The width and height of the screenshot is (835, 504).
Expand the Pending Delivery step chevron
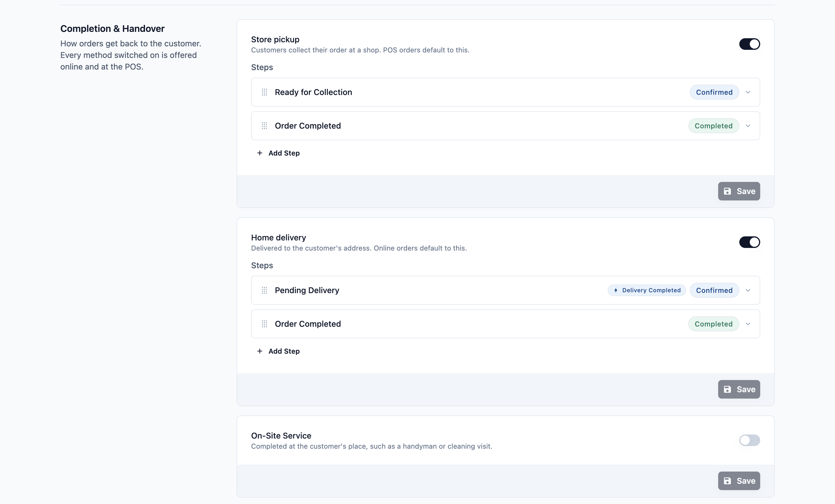(x=748, y=290)
